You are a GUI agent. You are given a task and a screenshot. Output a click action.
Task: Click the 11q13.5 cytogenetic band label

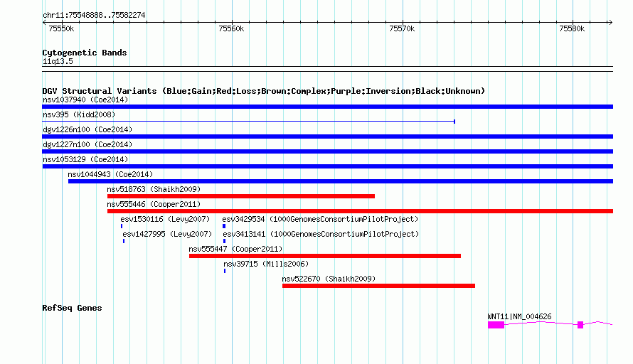tap(58, 61)
